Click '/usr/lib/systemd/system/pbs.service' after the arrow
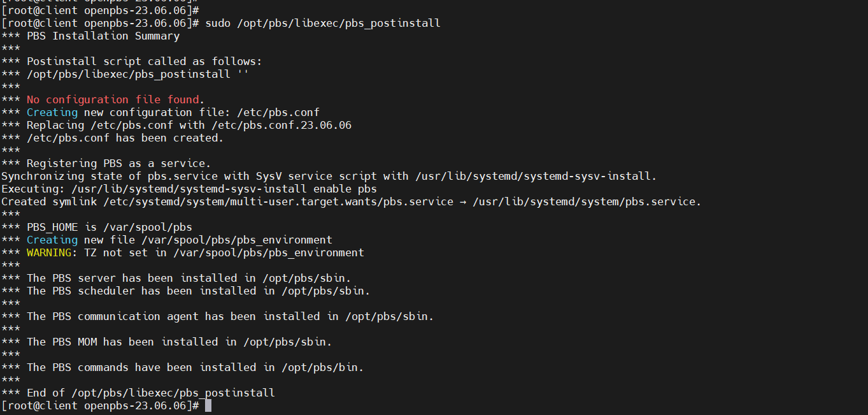Image resolution: width=868 pixels, height=415 pixels. pos(584,201)
